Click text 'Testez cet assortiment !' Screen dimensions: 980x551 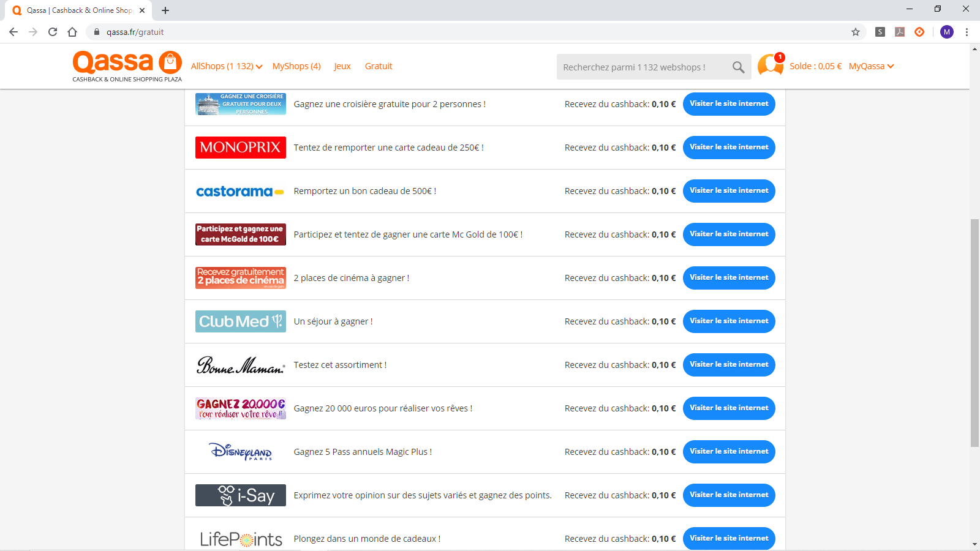click(x=340, y=365)
